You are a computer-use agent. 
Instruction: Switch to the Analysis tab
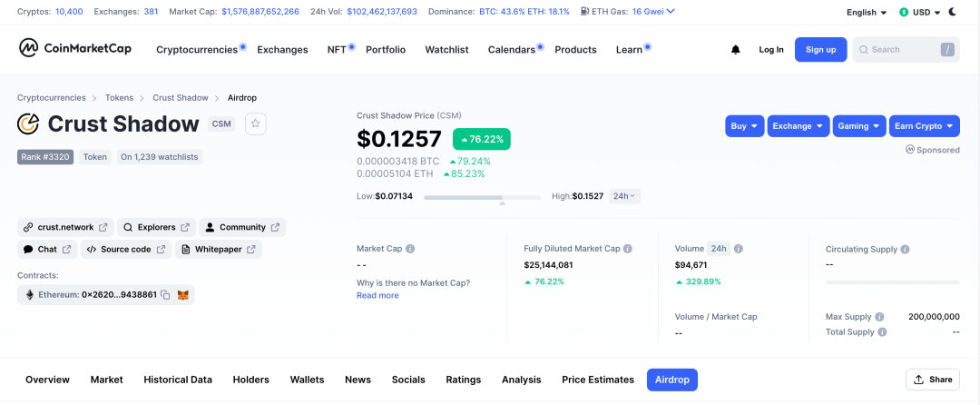pos(521,380)
